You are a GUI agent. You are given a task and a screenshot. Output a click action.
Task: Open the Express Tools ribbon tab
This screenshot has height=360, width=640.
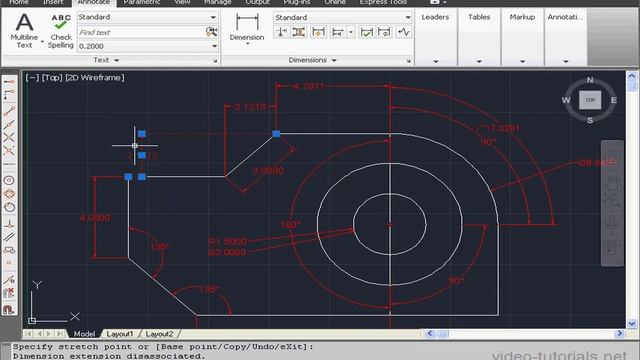[383, 2]
